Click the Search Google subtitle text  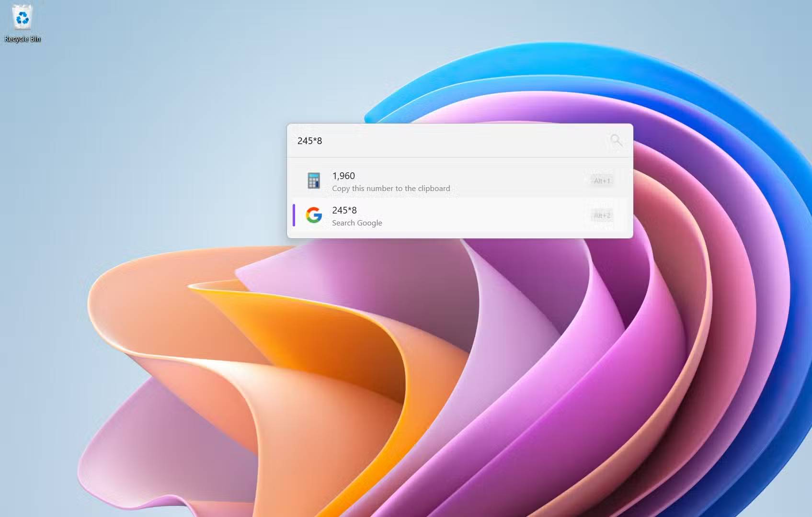coord(357,223)
